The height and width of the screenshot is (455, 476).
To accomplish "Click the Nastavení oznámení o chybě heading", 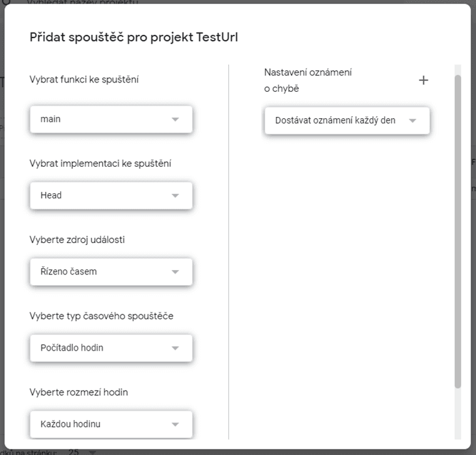I will (x=308, y=81).
